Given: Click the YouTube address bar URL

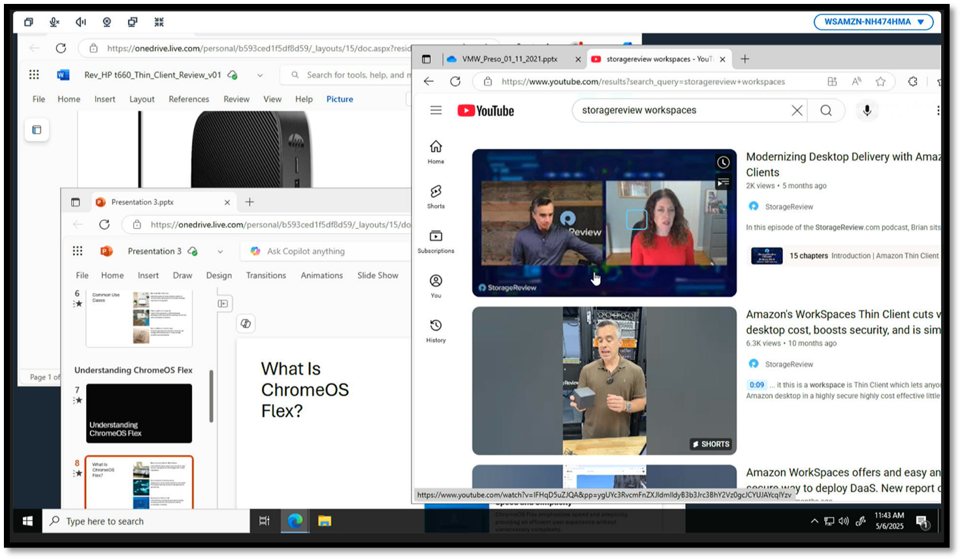Looking at the screenshot, I should (643, 82).
